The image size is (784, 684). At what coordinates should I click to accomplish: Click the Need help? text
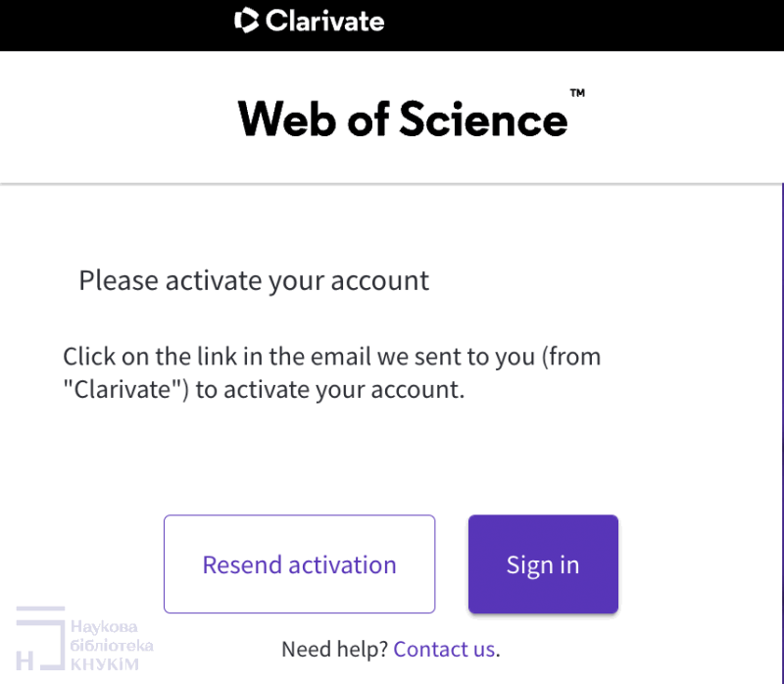(x=334, y=649)
